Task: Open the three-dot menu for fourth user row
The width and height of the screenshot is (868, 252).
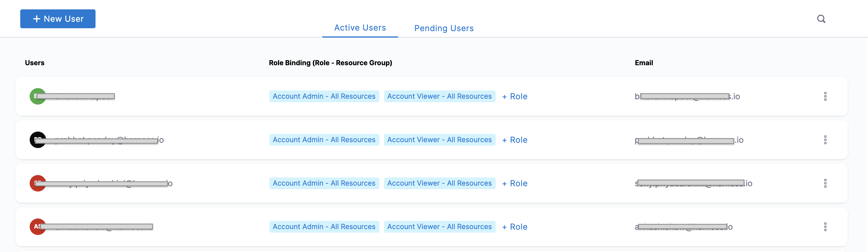Action: coord(825,227)
